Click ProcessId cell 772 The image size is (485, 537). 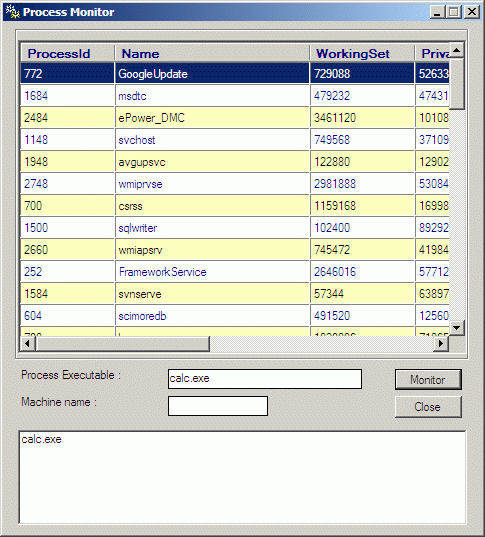point(67,74)
